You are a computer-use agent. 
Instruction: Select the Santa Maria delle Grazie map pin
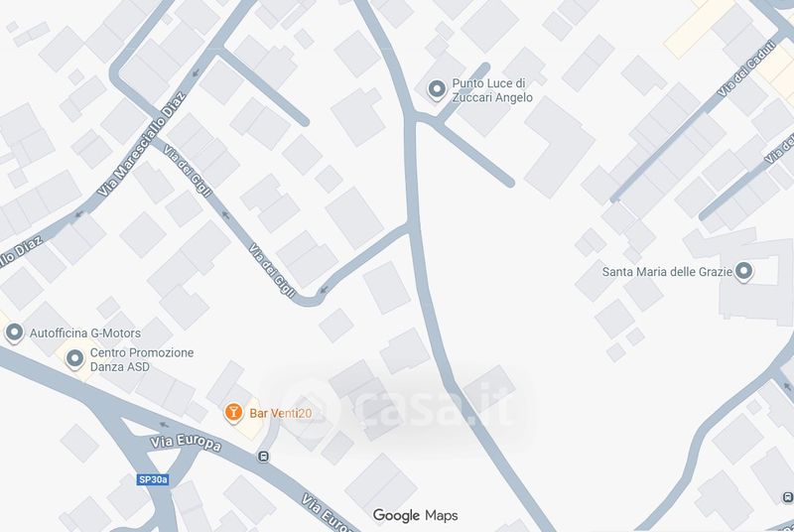(743, 272)
